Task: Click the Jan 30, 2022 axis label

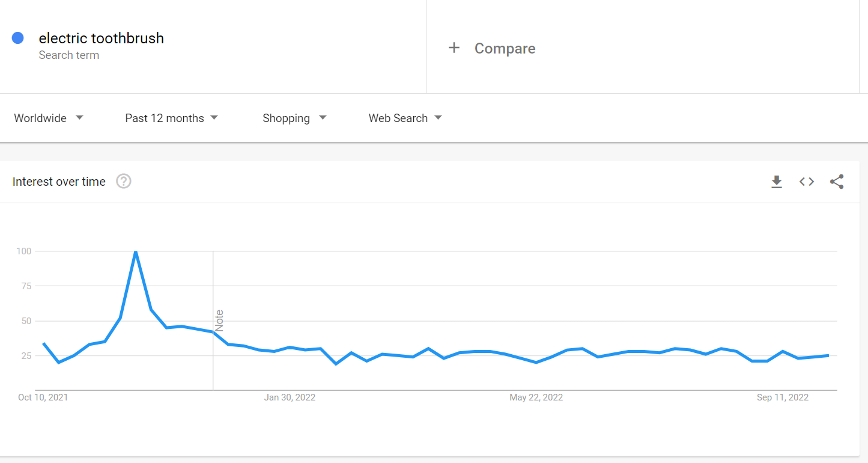Action: (290, 397)
